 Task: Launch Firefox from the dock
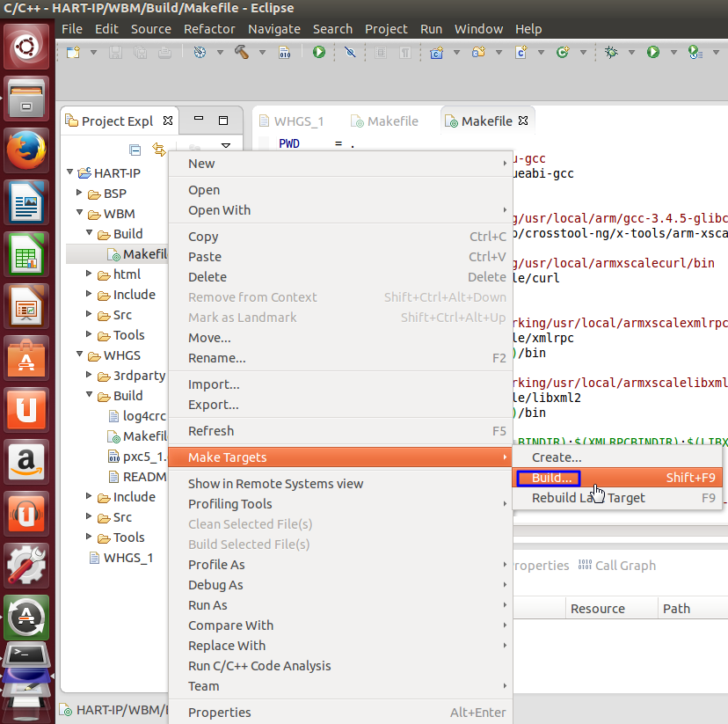pos(27,150)
